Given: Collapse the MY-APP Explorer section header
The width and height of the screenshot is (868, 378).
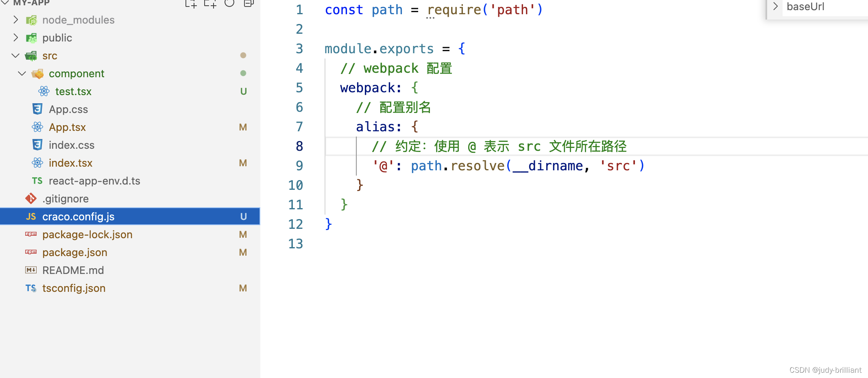Looking at the screenshot, I should click(x=5, y=2).
